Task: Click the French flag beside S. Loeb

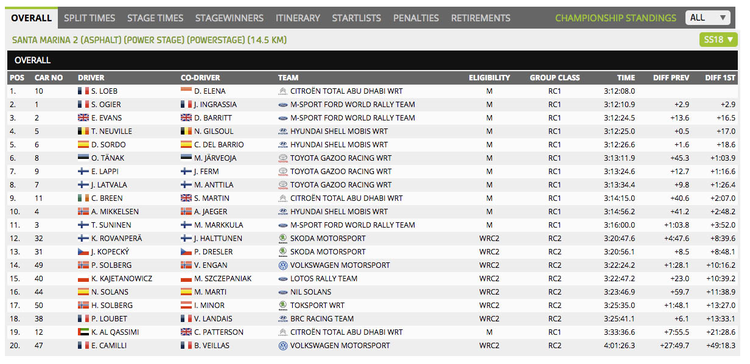Action: pos(83,91)
